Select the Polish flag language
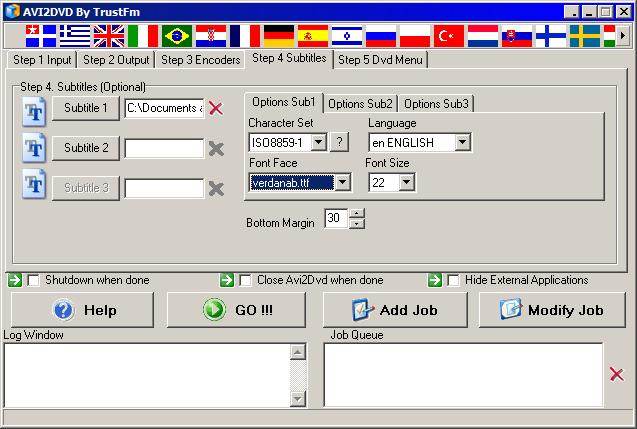637x429 pixels. click(415, 36)
